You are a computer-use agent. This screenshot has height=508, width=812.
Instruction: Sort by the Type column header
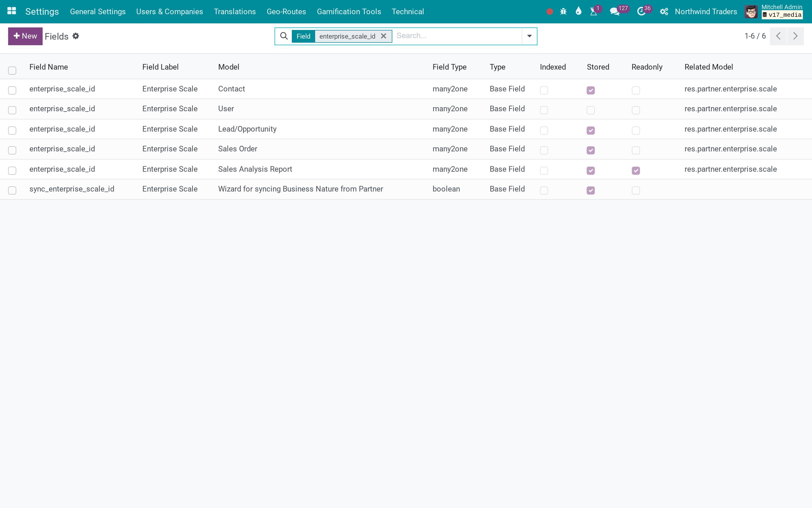[498, 67]
